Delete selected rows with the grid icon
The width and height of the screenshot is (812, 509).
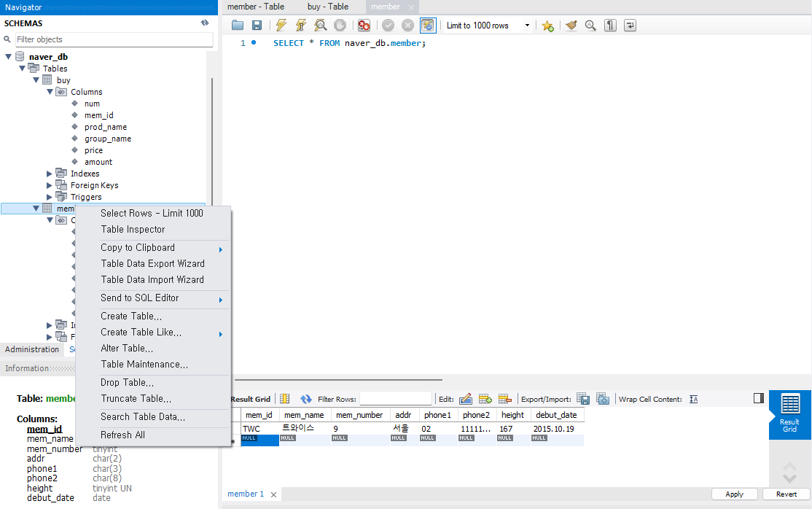505,399
